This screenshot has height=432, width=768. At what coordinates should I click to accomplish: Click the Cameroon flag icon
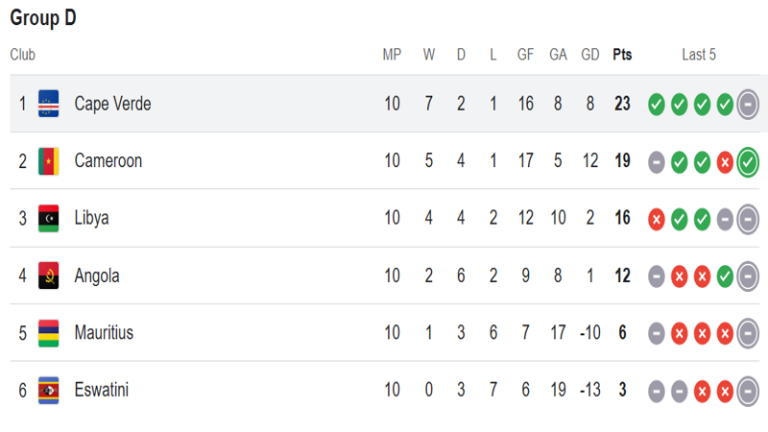(48, 161)
